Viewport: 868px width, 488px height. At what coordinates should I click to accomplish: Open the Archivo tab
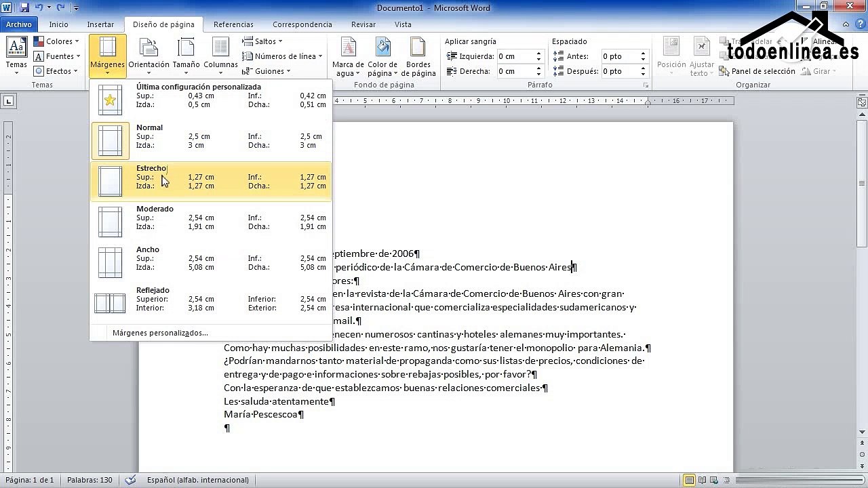coord(19,24)
